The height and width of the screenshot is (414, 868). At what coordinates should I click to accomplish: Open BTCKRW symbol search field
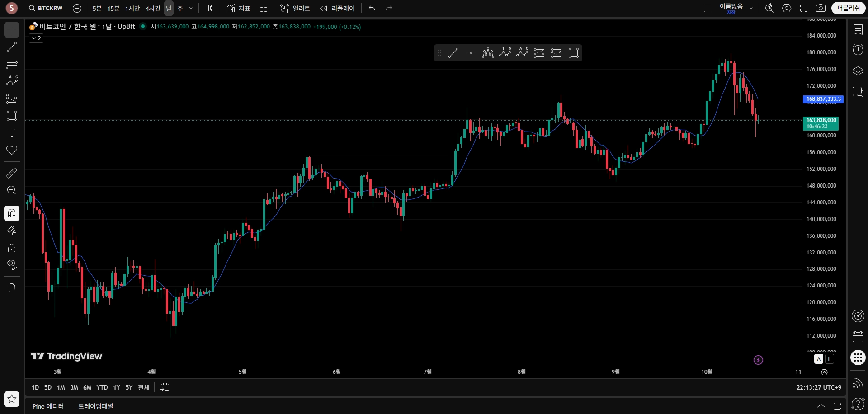click(46, 8)
